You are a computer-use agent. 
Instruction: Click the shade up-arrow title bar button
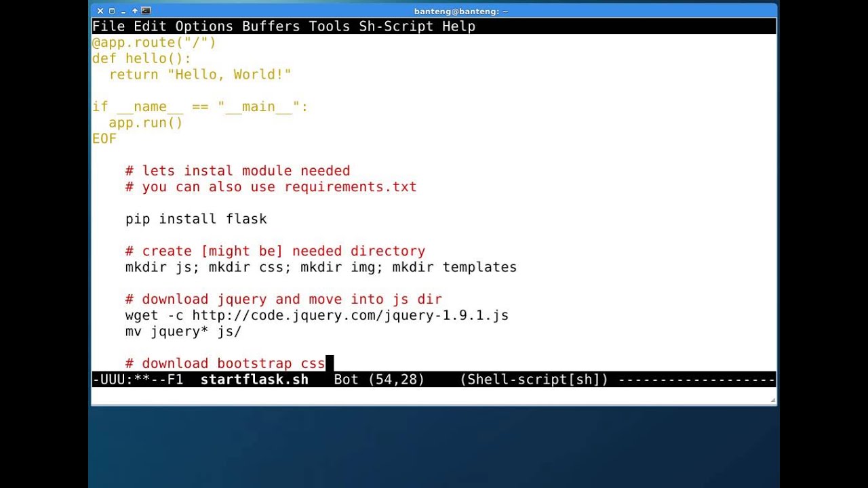pos(135,11)
